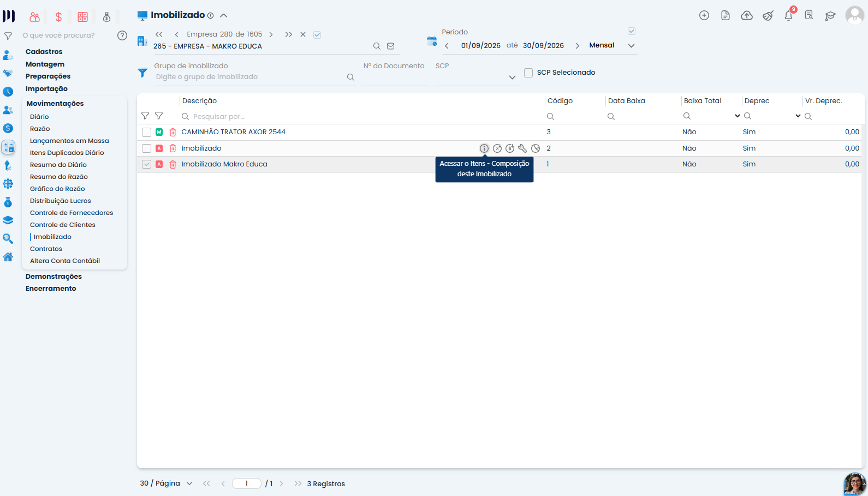Click the cloud upload icon
Screen dimensions: 868x496
[x=746, y=15]
